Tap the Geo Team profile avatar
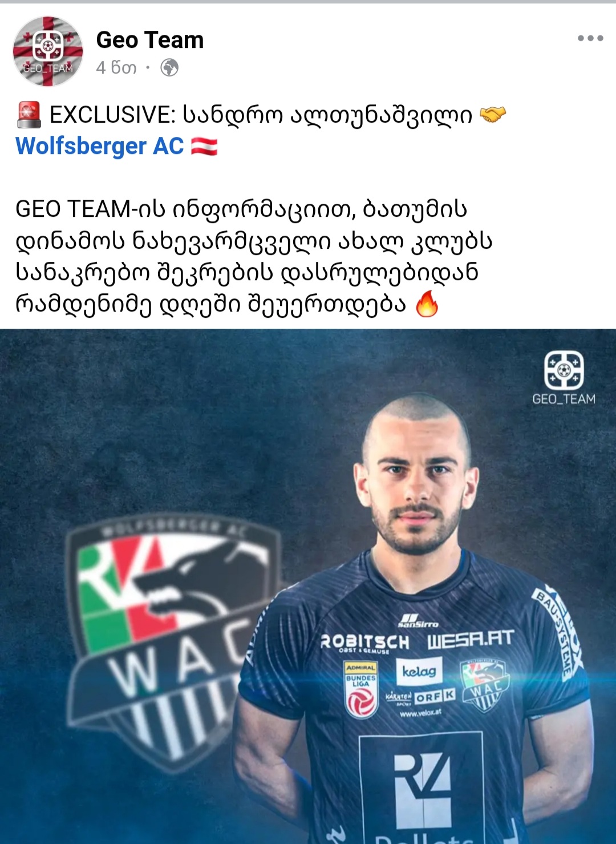This screenshot has width=616, height=844. coord(48,51)
